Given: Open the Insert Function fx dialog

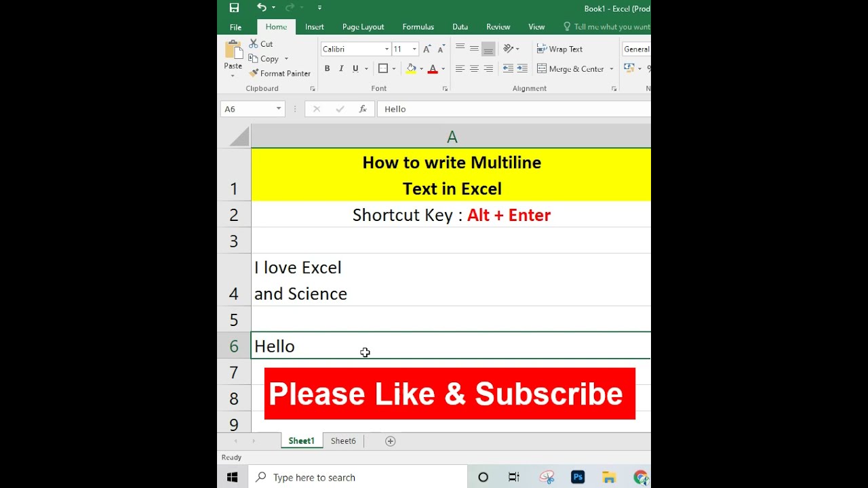Looking at the screenshot, I should 363,109.
